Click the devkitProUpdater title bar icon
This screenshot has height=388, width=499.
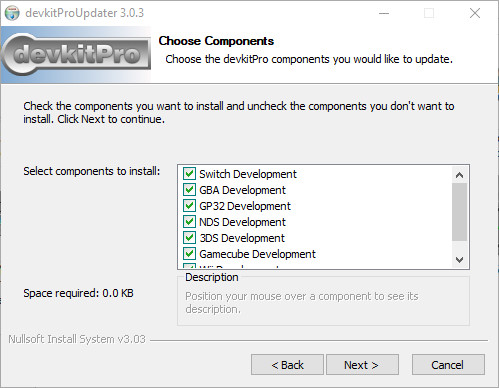point(12,13)
